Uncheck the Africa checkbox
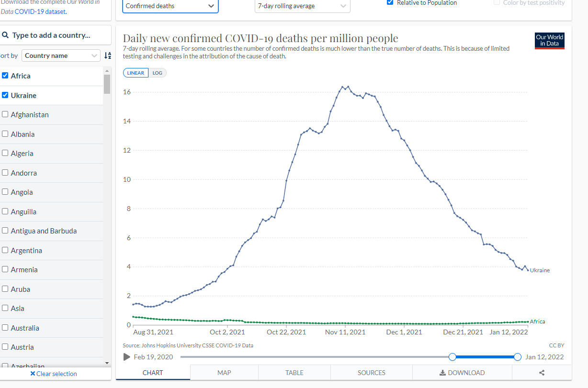Screen dimensions: 588x388 tap(5, 76)
